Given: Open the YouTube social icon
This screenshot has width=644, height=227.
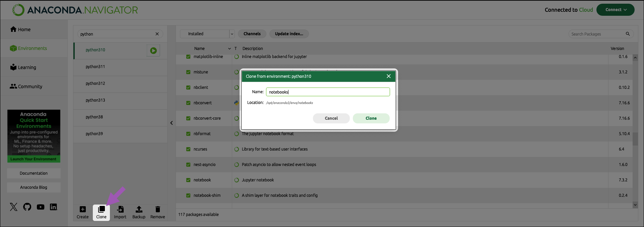Looking at the screenshot, I should point(41,207).
